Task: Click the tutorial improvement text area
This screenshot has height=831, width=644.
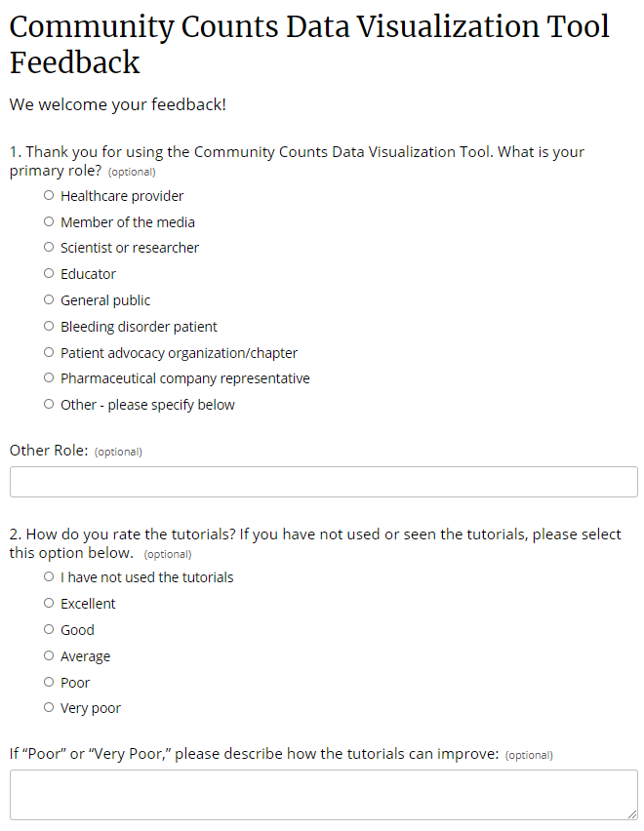Action: point(323,794)
